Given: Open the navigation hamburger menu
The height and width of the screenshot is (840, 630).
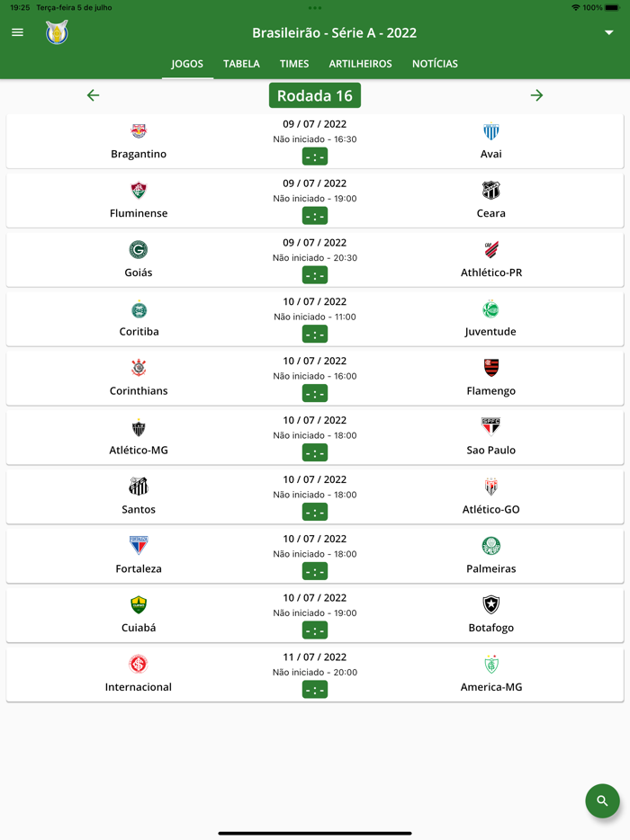Looking at the screenshot, I should [x=17, y=32].
